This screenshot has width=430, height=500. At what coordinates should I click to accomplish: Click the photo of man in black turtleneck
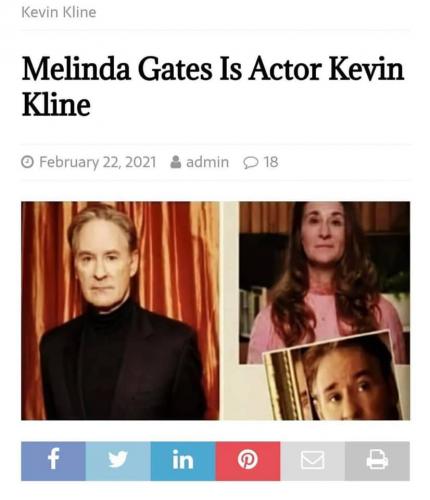point(120,310)
